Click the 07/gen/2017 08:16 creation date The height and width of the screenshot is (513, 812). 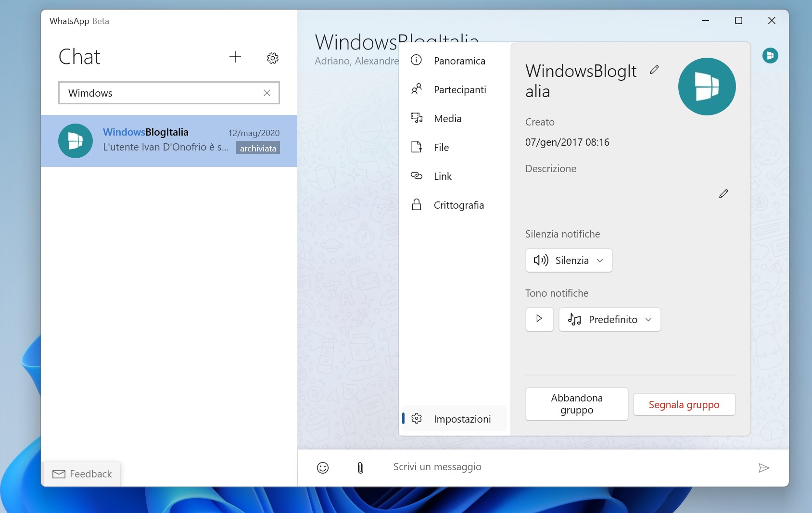(567, 142)
